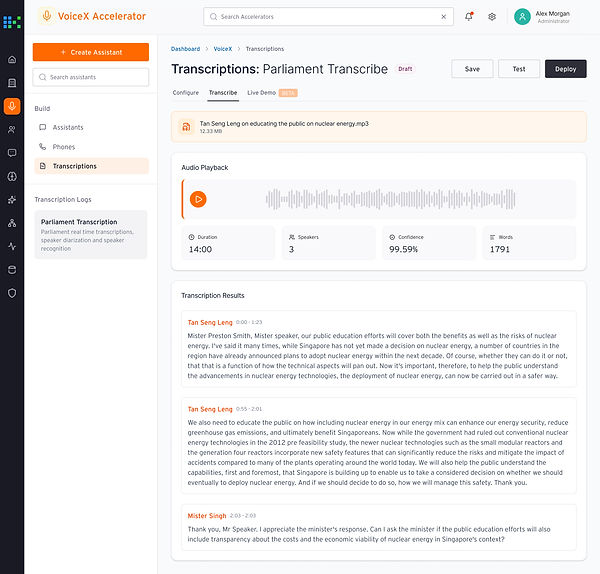Seek within the audio waveform
This screenshot has height=574, width=600.
[x=390, y=199]
